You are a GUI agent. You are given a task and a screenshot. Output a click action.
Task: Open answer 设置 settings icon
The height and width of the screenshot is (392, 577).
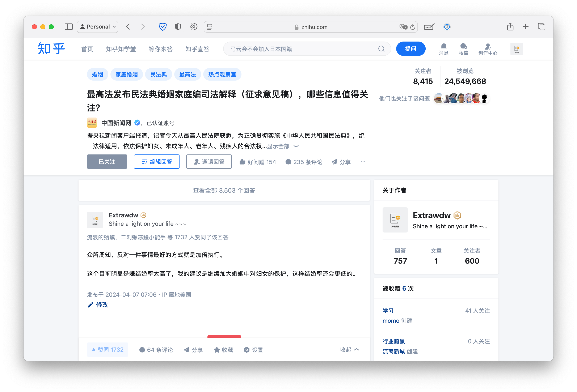point(247,350)
